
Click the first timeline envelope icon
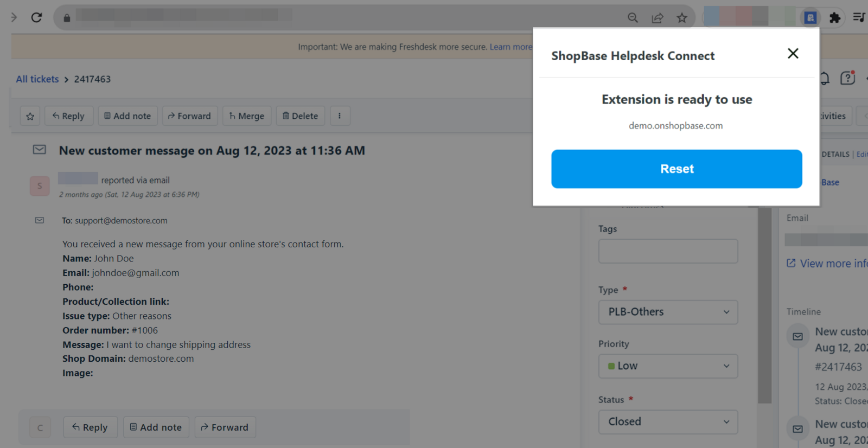point(797,337)
